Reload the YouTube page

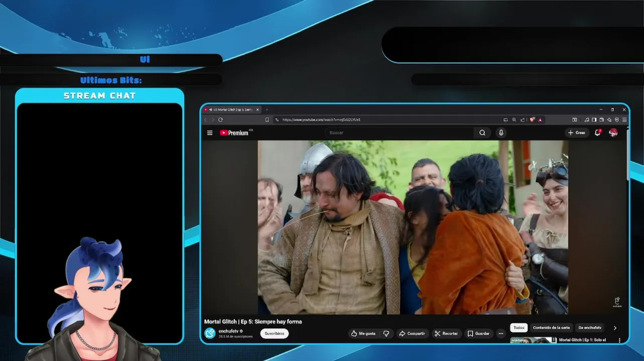220,120
